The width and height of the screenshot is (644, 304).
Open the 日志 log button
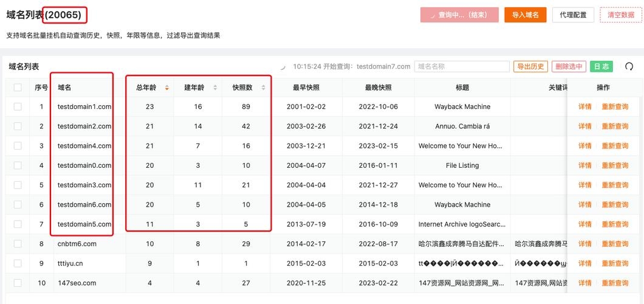coord(601,66)
